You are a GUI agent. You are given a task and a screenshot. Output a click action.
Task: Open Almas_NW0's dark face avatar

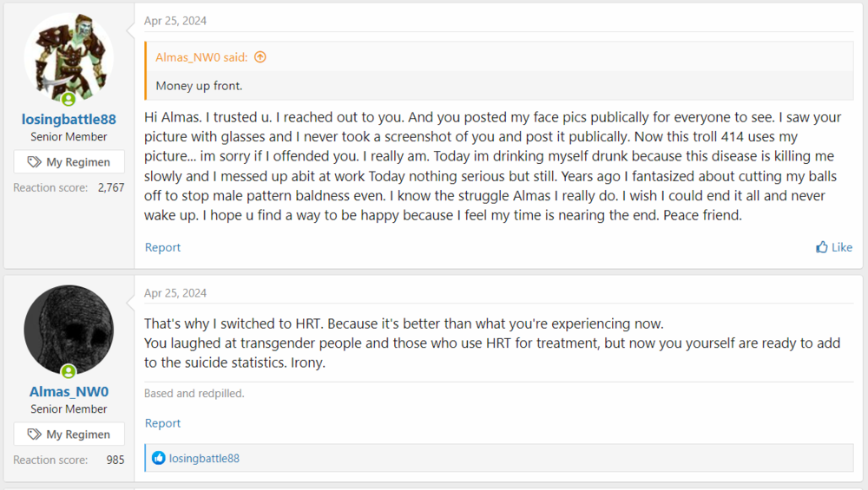tap(69, 330)
